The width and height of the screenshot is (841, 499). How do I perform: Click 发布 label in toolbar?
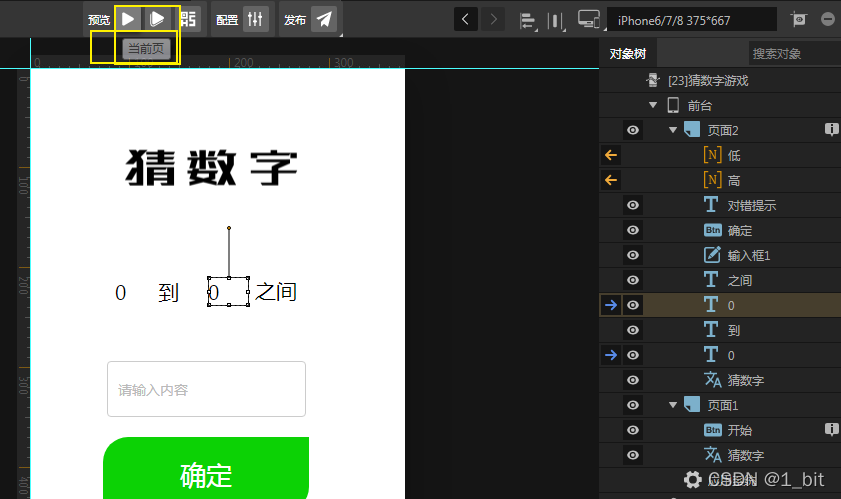pyautogui.click(x=294, y=20)
